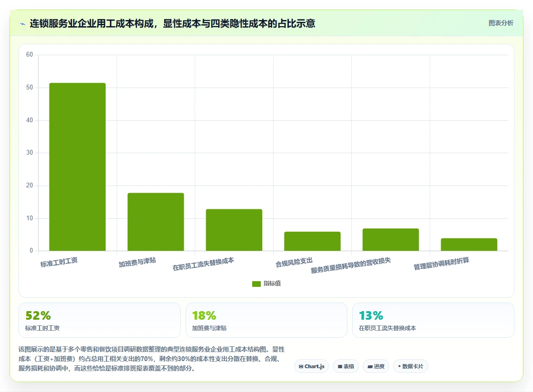Image resolution: width=533 pixels, height=392 pixels.
Task: Select the Chart.js tag chip
Action: coord(311,366)
